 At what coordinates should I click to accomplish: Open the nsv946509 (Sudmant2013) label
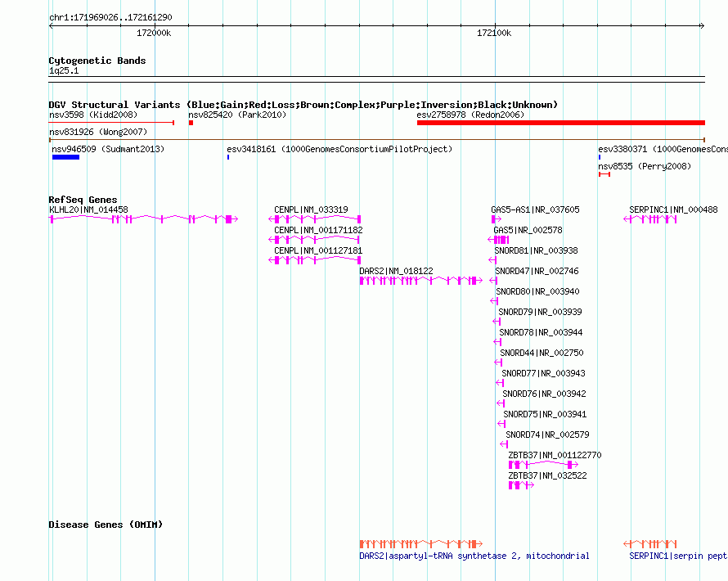pyautogui.click(x=108, y=149)
